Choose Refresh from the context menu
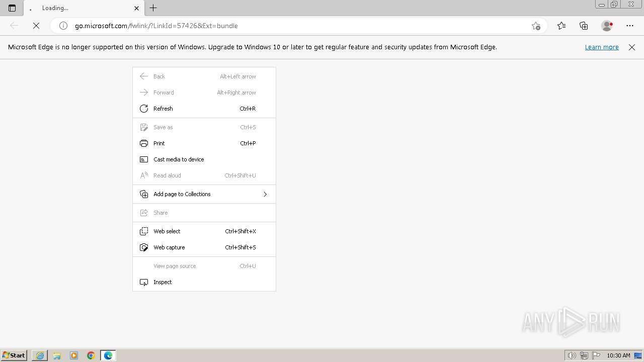The height and width of the screenshot is (362, 644). pyautogui.click(x=204, y=109)
